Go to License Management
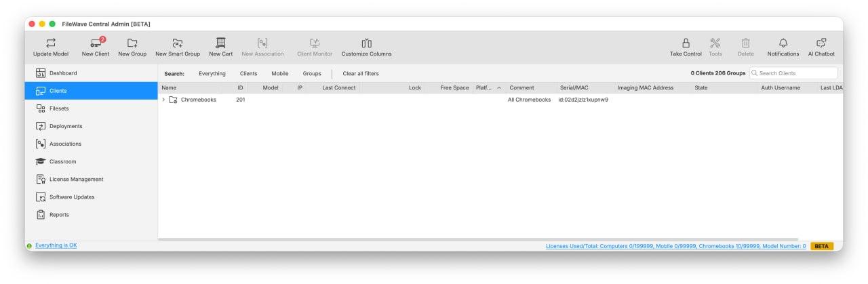The image size is (868, 284). coord(92,179)
